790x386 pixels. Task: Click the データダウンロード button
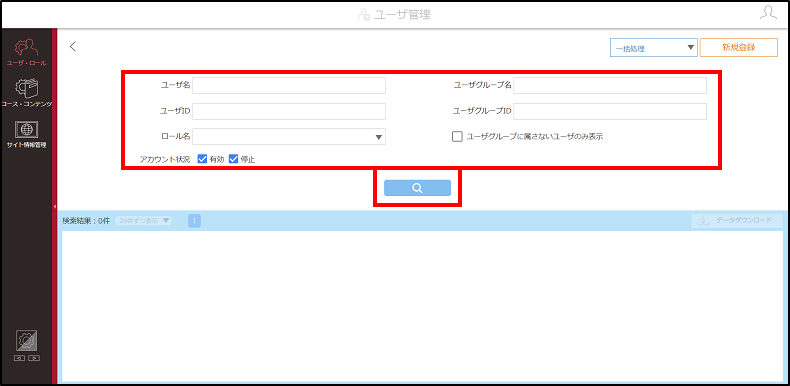737,221
